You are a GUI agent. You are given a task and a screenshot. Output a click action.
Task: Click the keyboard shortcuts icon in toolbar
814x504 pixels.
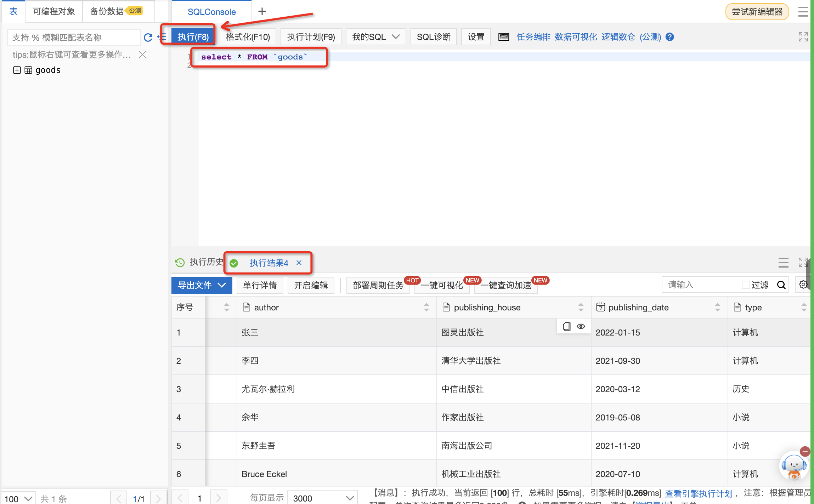(503, 37)
